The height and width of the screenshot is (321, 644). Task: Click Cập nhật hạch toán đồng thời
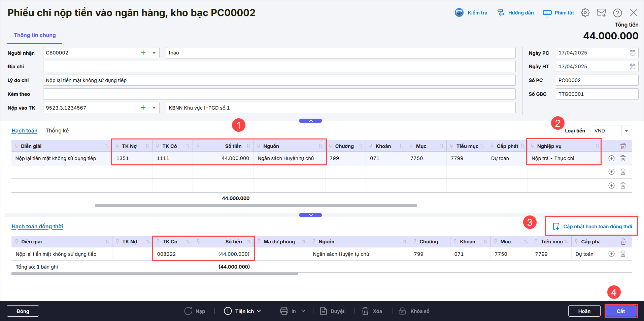pyautogui.click(x=592, y=227)
